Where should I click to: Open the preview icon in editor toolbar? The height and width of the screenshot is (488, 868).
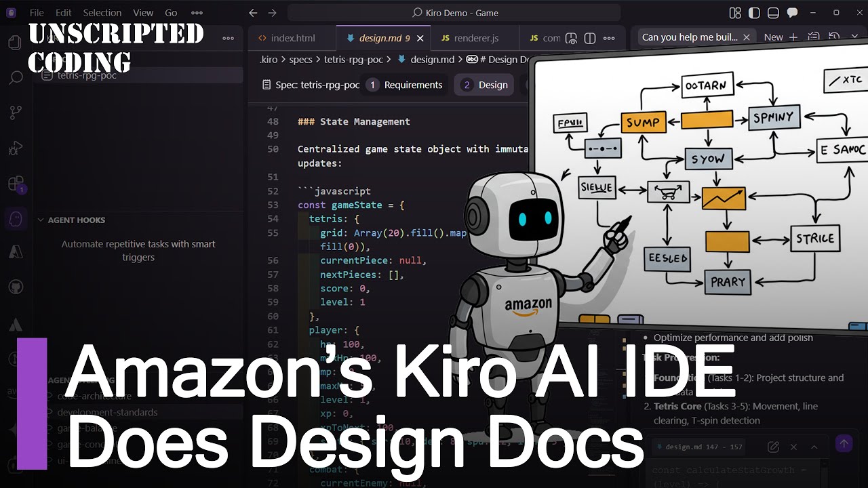coord(572,38)
